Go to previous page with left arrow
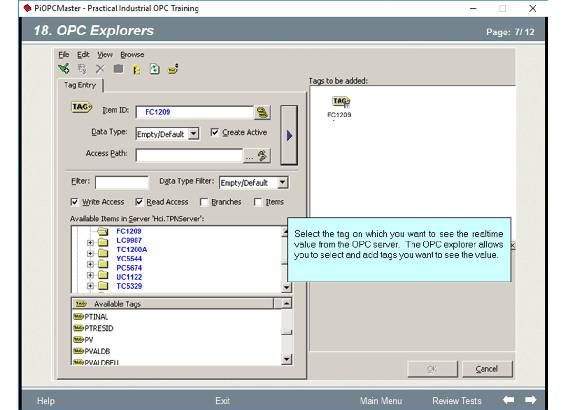The image size is (580, 410). [x=509, y=400]
